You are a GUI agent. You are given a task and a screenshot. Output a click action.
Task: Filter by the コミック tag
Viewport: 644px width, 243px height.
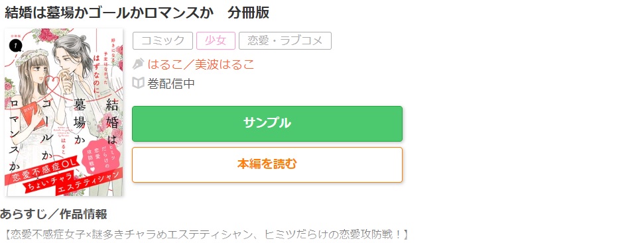tap(162, 40)
